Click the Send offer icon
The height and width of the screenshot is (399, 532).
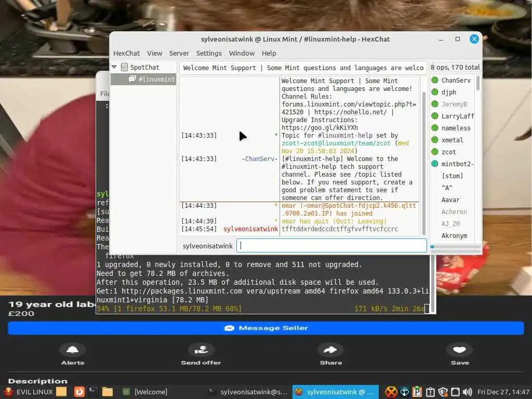click(x=201, y=350)
